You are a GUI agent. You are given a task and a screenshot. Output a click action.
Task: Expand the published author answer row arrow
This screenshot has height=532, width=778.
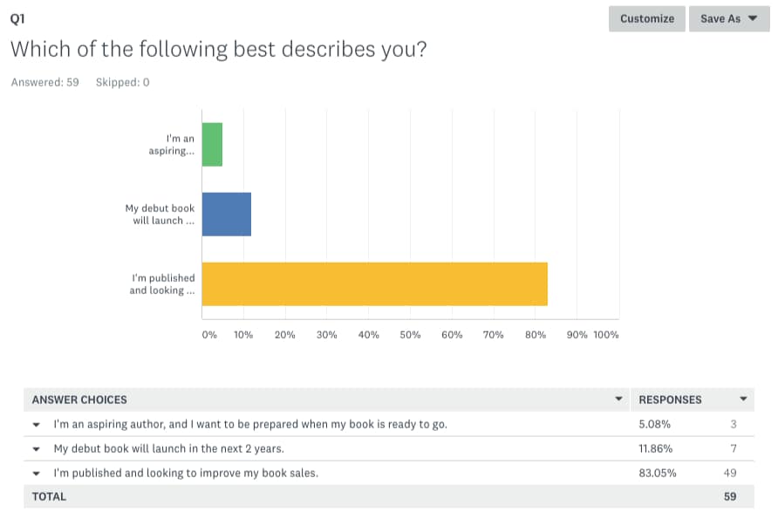(x=37, y=474)
